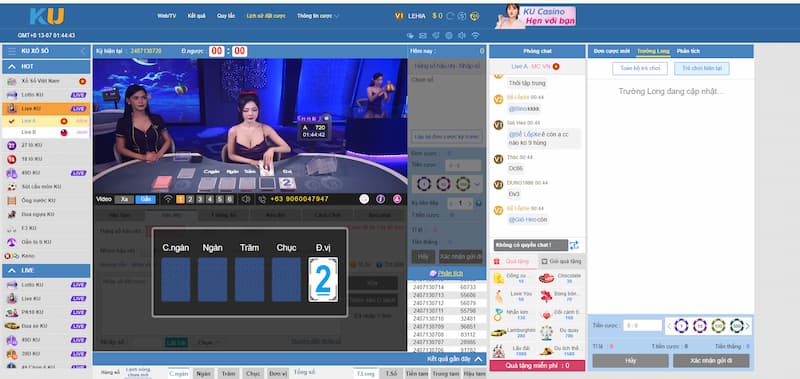Screen dimensions: 800x379
Task: Select 18 lô KU game
Action: (46, 159)
